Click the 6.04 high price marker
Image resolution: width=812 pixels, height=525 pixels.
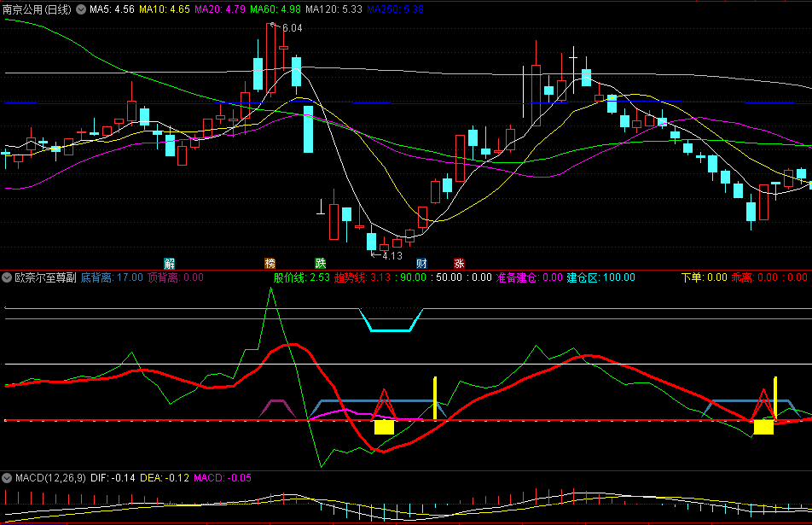tap(292, 28)
